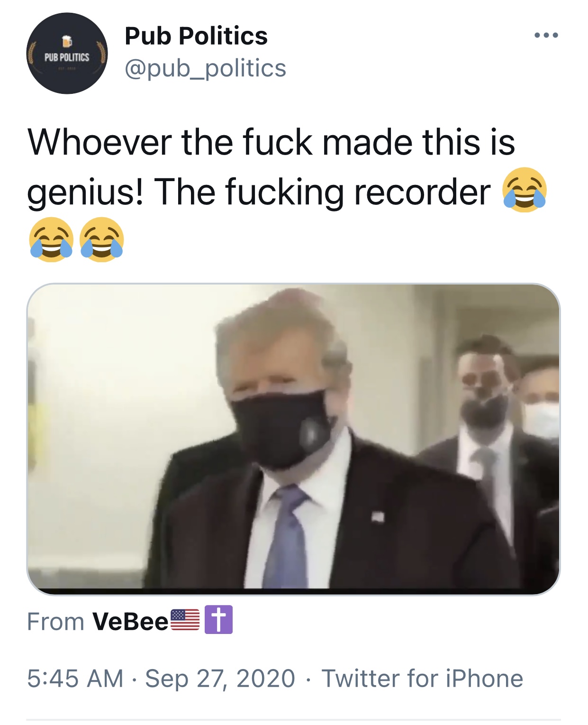
Task: Play the embedded video of masked man
Action: (293, 439)
